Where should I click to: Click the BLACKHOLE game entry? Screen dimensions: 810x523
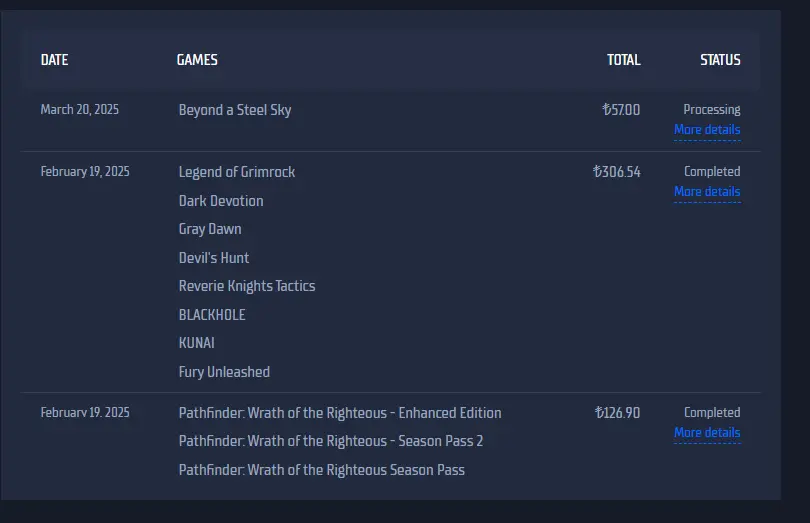coord(212,315)
